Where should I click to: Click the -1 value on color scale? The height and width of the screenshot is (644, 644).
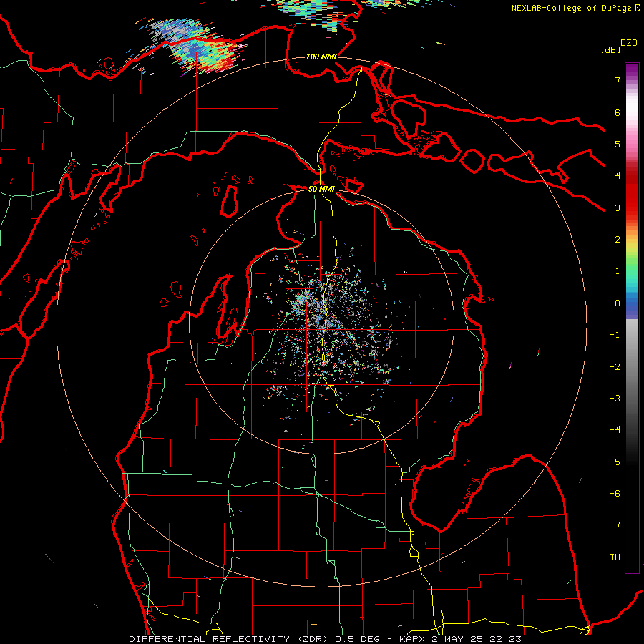click(x=615, y=335)
